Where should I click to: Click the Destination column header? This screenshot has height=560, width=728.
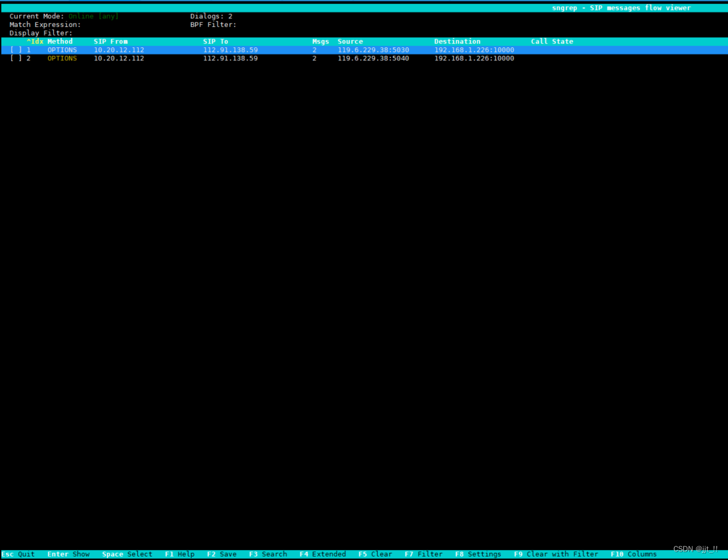click(x=457, y=41)
